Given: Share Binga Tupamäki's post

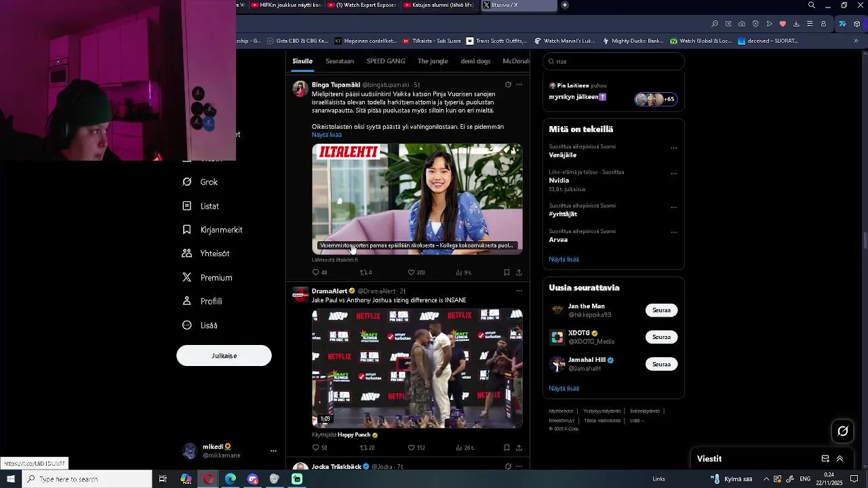Looking at the screenshot, I should (x=519, y=272).
